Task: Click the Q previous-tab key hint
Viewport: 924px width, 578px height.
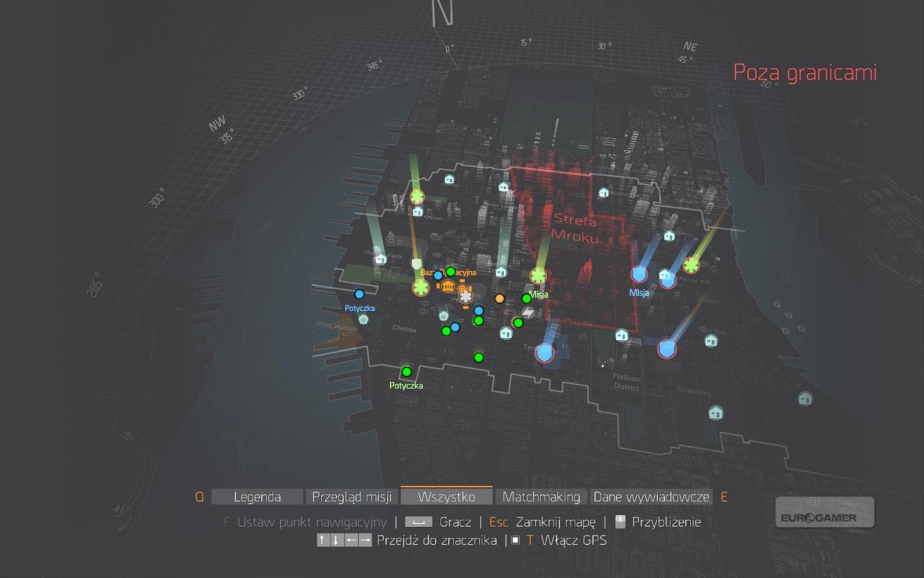Action: [199, 497]
